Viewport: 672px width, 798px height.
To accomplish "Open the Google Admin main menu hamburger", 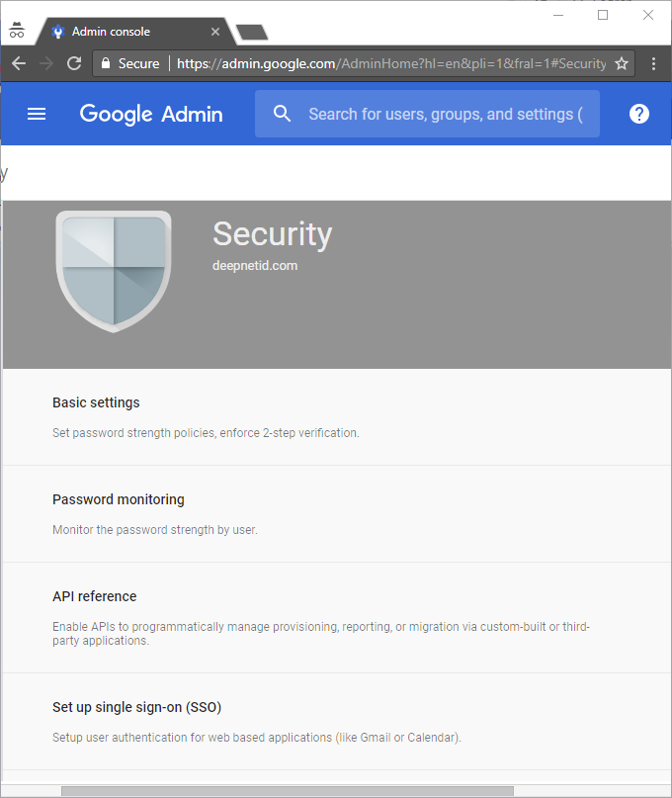I will (37, 114).
